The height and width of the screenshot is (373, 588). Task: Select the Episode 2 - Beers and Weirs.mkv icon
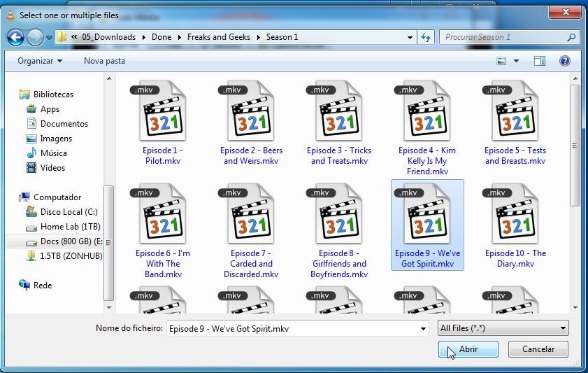pyautogui.click(x=250, y=111)
